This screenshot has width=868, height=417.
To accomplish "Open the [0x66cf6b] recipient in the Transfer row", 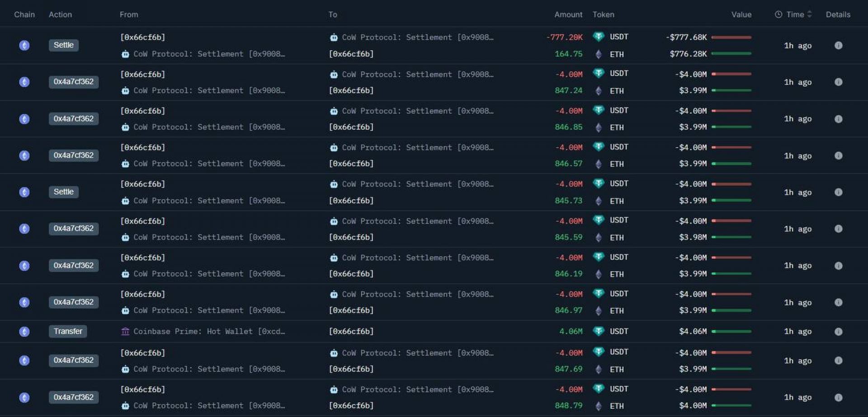I will click(x=351, y=332).
